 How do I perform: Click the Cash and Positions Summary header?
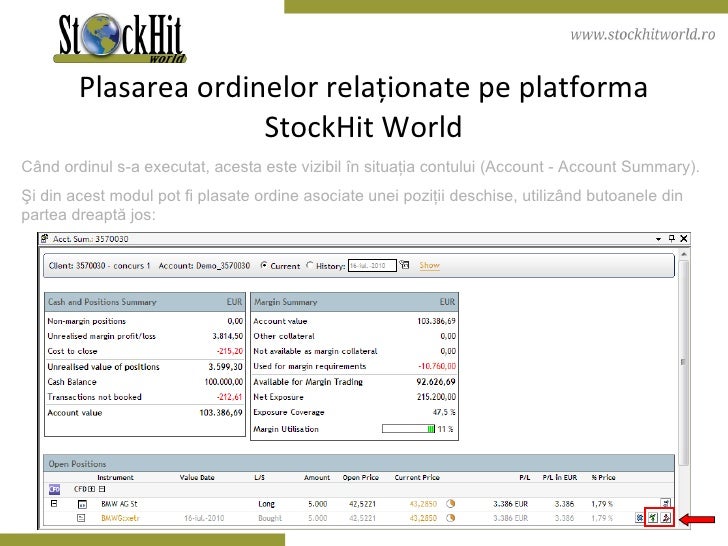tap(145, 302)
